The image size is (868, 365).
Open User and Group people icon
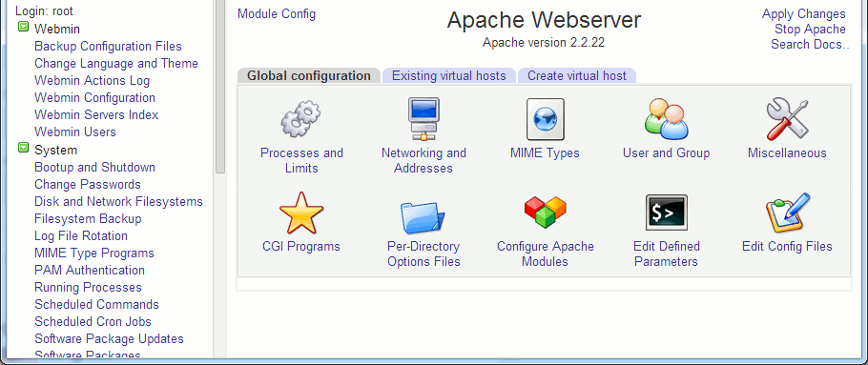pyautogui.click(x=667, y=119)
